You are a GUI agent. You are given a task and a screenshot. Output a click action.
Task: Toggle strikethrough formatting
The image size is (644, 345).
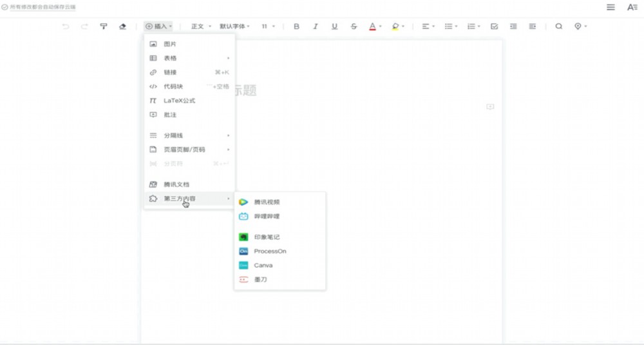(354, 26)
